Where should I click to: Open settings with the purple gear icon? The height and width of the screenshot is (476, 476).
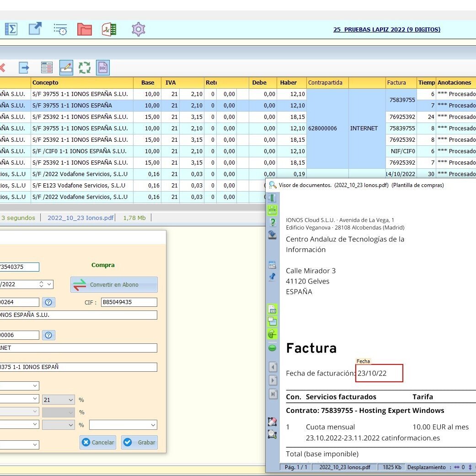(138, 29)
